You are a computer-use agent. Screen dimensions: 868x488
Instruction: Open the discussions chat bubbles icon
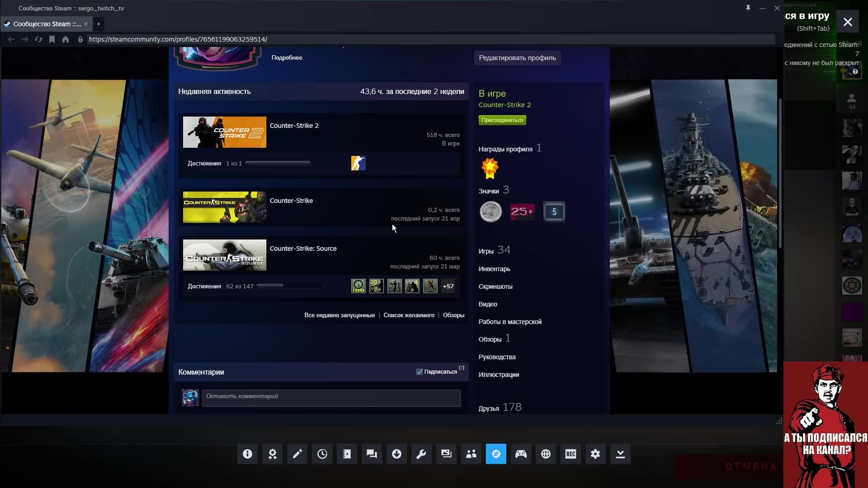(x=372, y=454)
